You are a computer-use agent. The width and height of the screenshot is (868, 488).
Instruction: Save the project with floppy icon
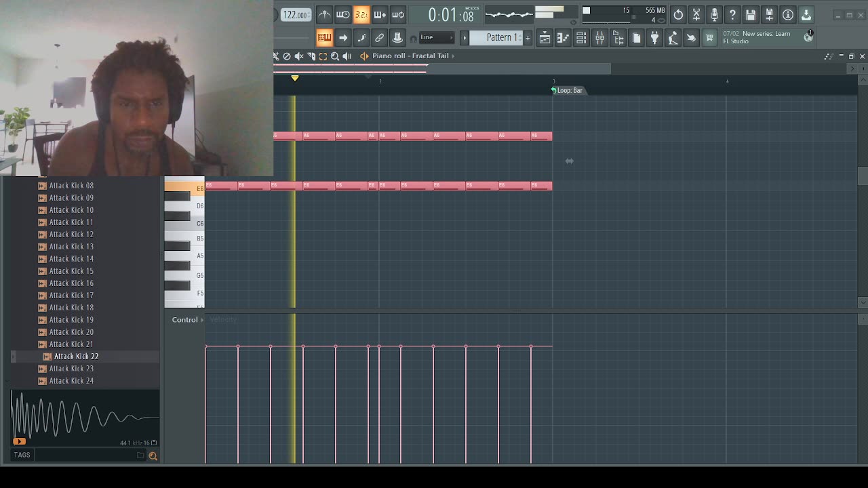[x=751, y=15]
